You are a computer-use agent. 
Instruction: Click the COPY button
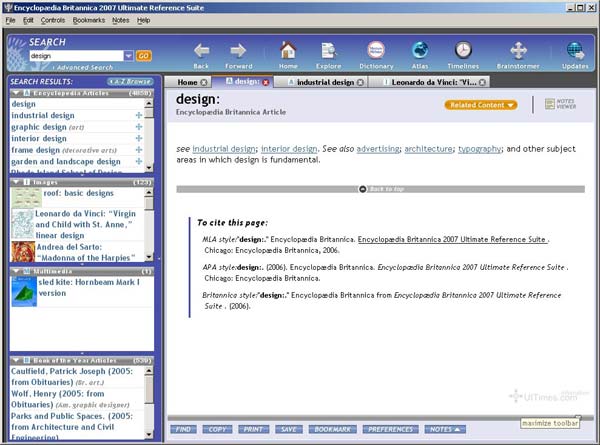[217, 429]
